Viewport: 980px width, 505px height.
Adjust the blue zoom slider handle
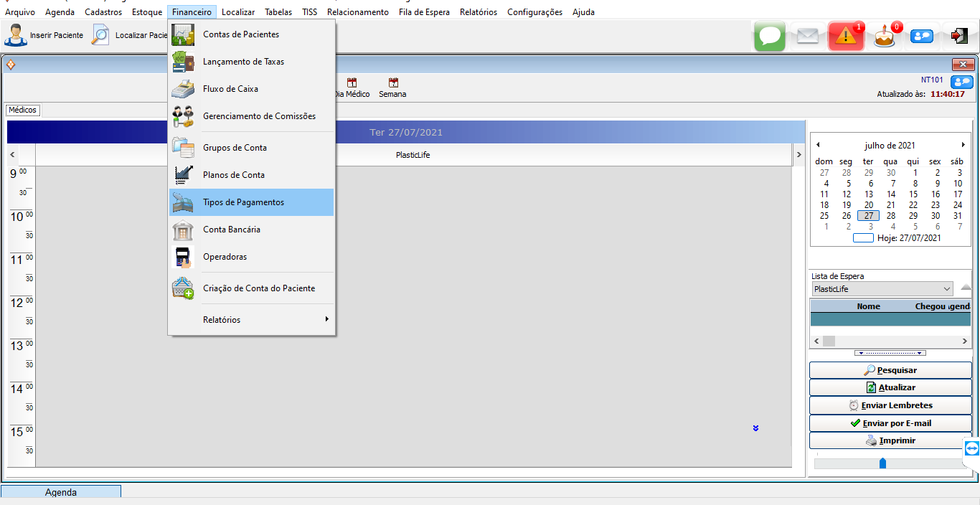pyautogui.click(x=882, y=463)
